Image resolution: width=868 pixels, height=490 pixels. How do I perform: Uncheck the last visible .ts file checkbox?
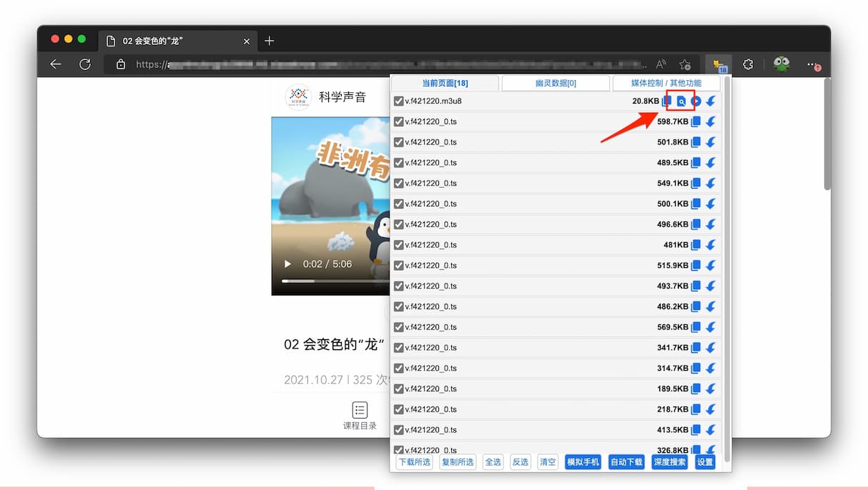(x=399, y=450)
